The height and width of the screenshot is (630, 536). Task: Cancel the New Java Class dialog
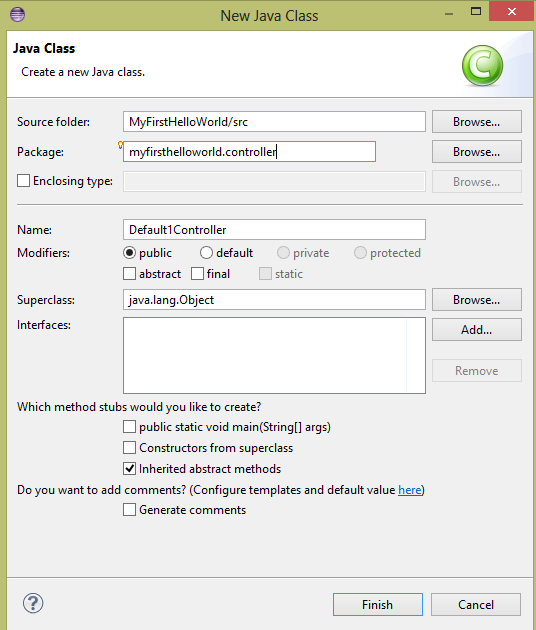coord(476,605)
